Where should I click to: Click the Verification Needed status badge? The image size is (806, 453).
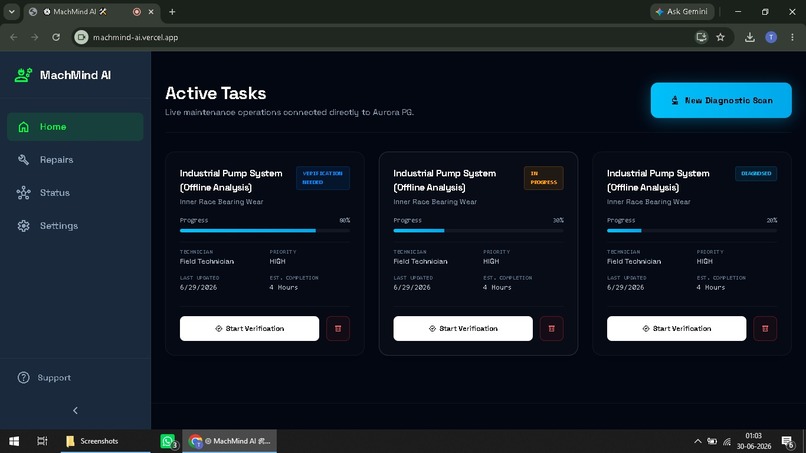coord(323,178)
